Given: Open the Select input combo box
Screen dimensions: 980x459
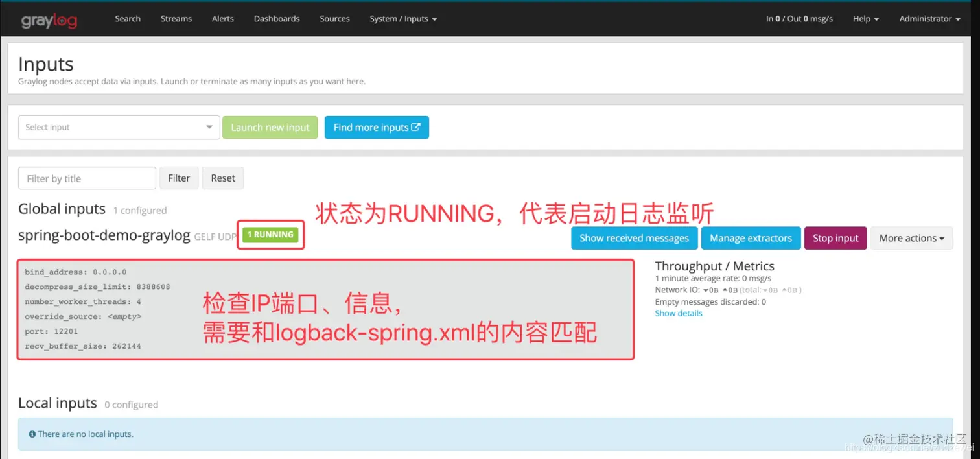Looking at the screenshot, I should (119, 127).
